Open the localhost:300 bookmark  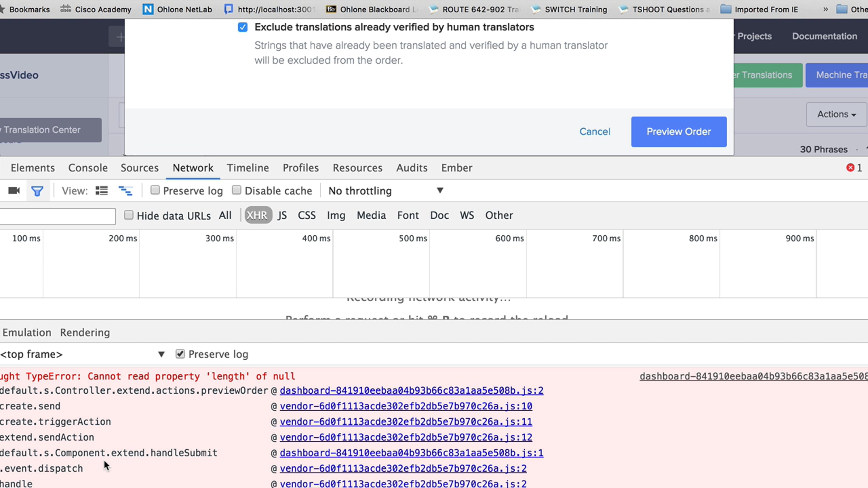[x=270, y=9]
